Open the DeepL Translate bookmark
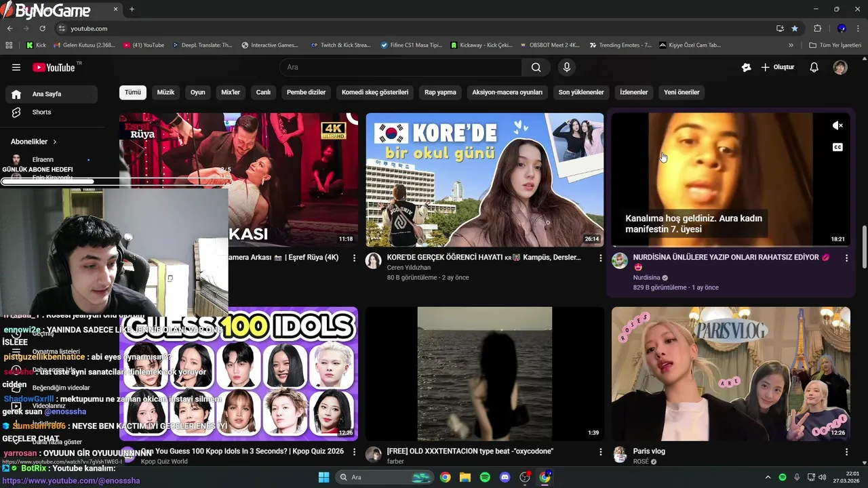The image size is (868, 488). (201, 45)
